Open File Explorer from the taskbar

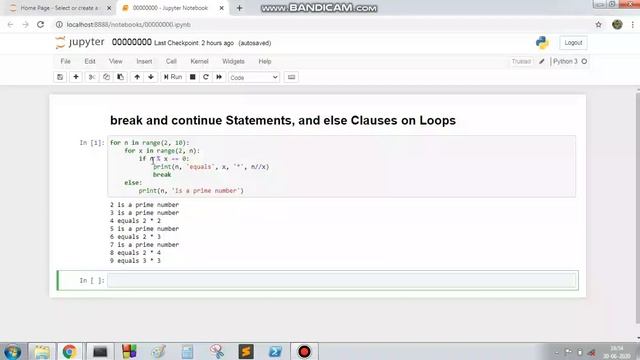pos(42,351)
